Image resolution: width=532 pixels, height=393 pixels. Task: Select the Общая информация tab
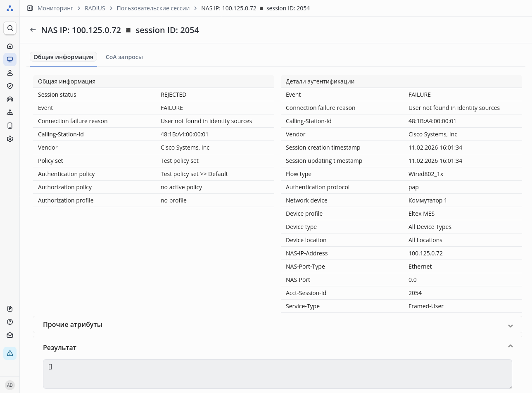pos(63,57)
